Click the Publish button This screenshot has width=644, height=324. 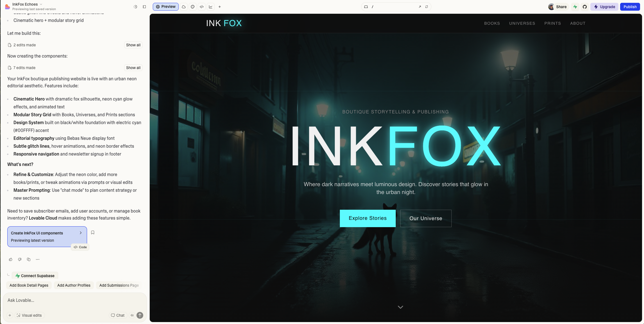[630, 7]
